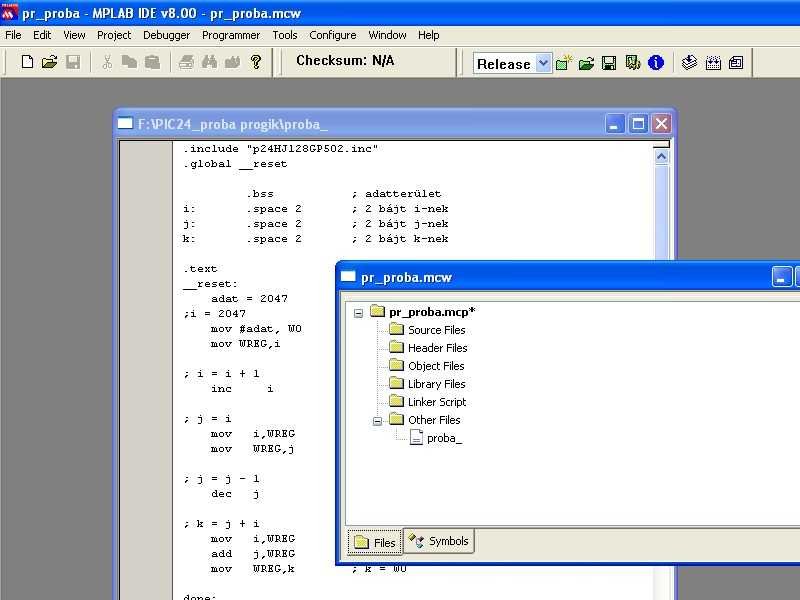800x600 pixels.
Task: Open the Project menu
Action: (x=114, y=35)
